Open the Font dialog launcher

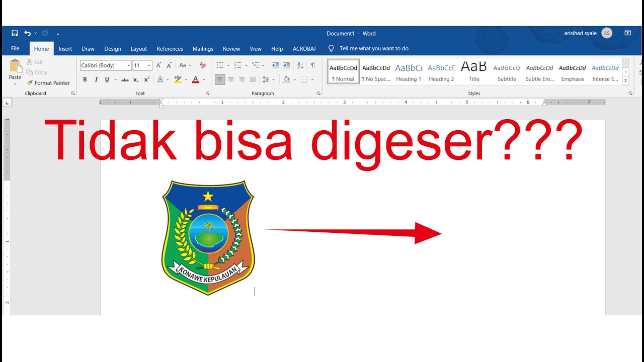(208, 94)
